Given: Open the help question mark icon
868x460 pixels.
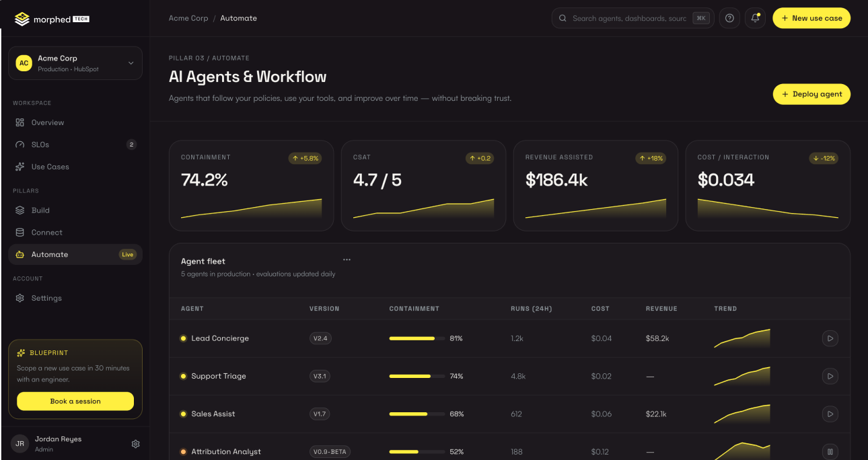Looking at the screenshot, I should tap(729, 18).
